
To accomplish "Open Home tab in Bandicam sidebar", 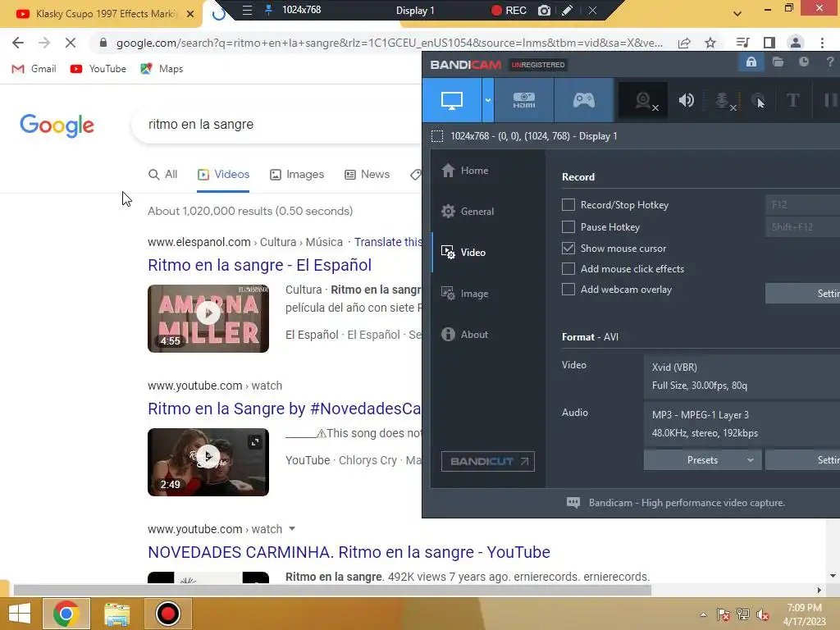I will [464, 171].
